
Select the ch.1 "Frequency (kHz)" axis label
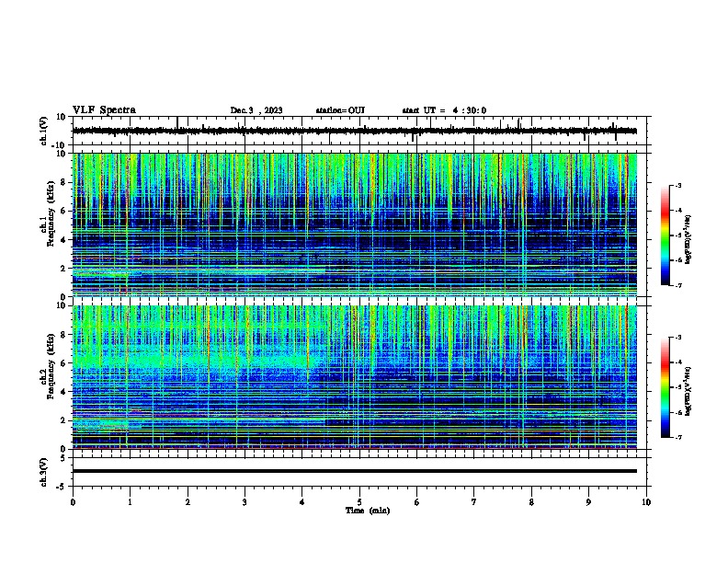pos(51,214)
